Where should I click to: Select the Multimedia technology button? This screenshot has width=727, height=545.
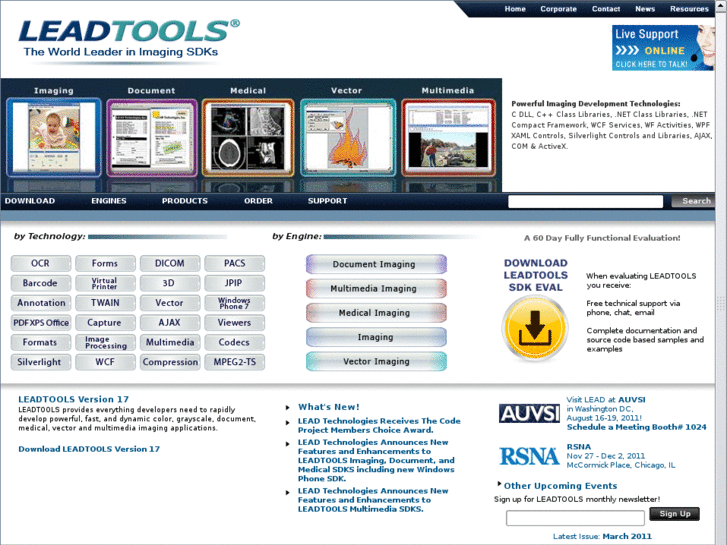pyautogui.click(x=170, y=342)
